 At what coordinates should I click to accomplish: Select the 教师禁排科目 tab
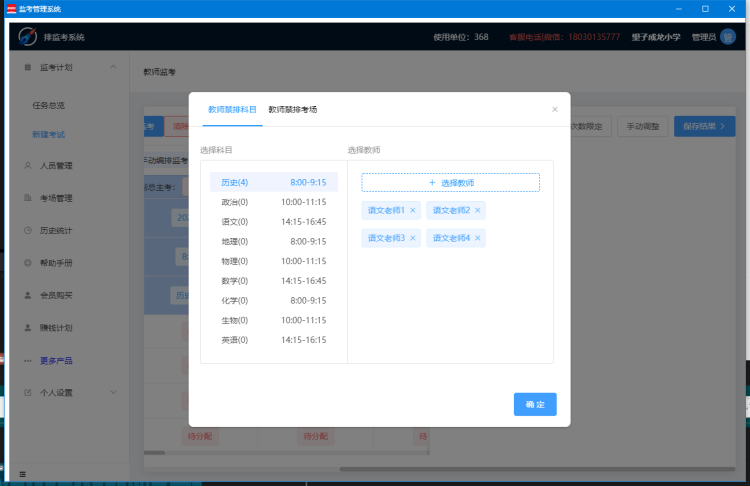pos(232,110)
